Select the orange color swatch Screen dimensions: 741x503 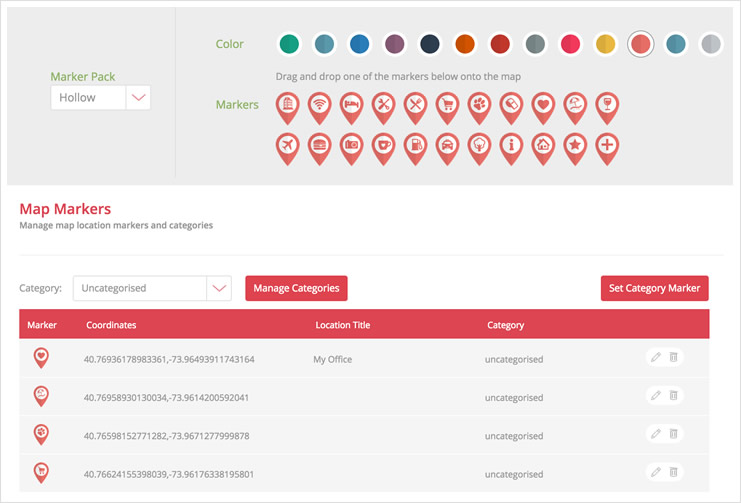(x=464, y=44)
